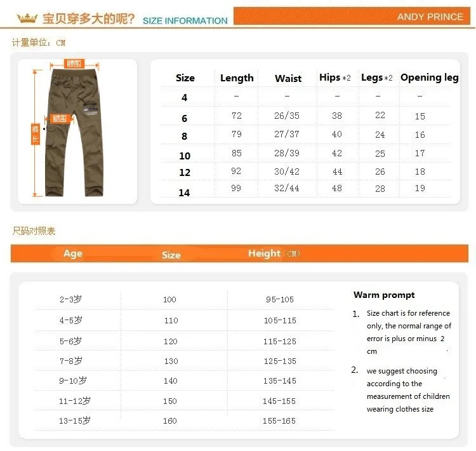Image resolution: width=476 pixels, height=451 pixels.
Task: Click hips value 38 in size 6 row
Action: pyautogui.click(x=337, y=116)
